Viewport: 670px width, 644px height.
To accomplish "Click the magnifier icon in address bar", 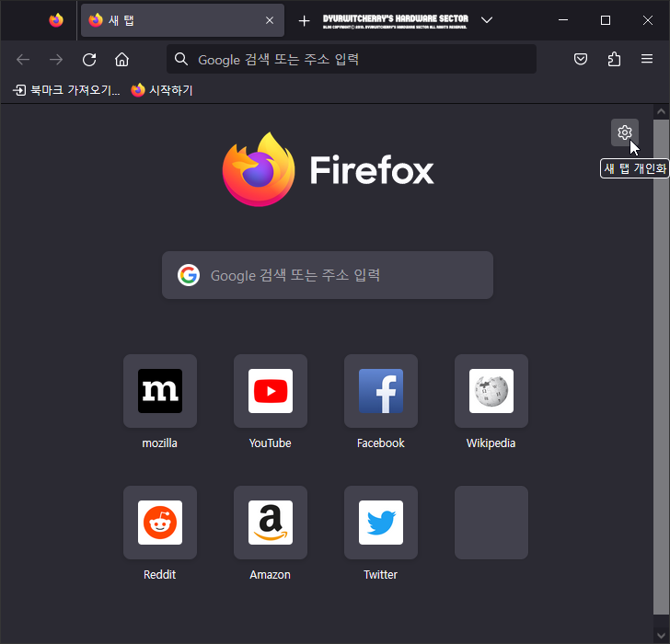I will (x=181, y=59).
